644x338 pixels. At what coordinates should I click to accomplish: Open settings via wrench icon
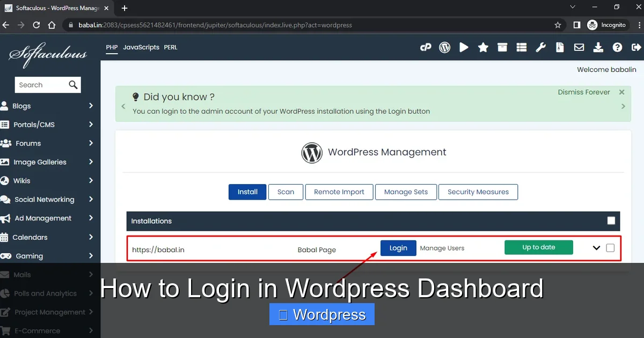pyautogui.click(x=541, y=47)
